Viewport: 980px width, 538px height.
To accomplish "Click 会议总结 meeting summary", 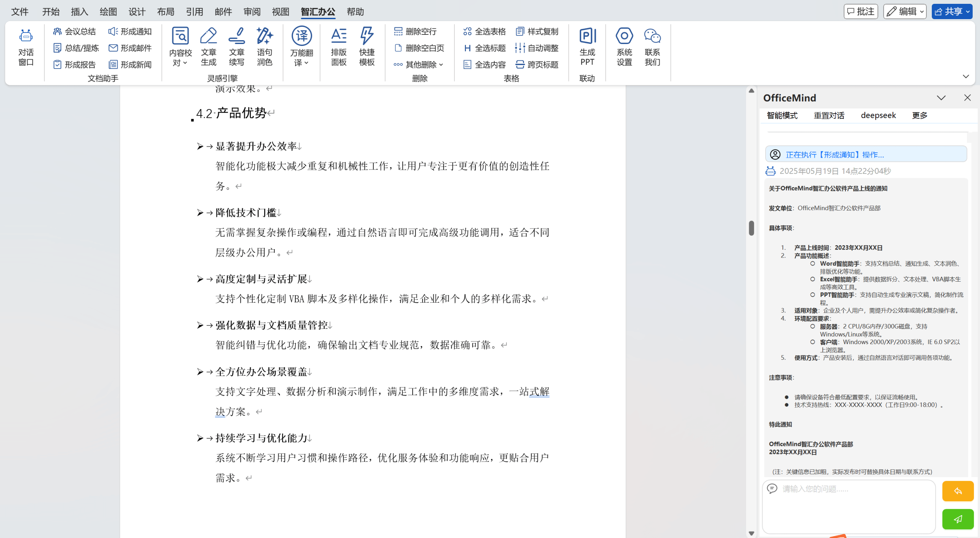I will point(75,31).
